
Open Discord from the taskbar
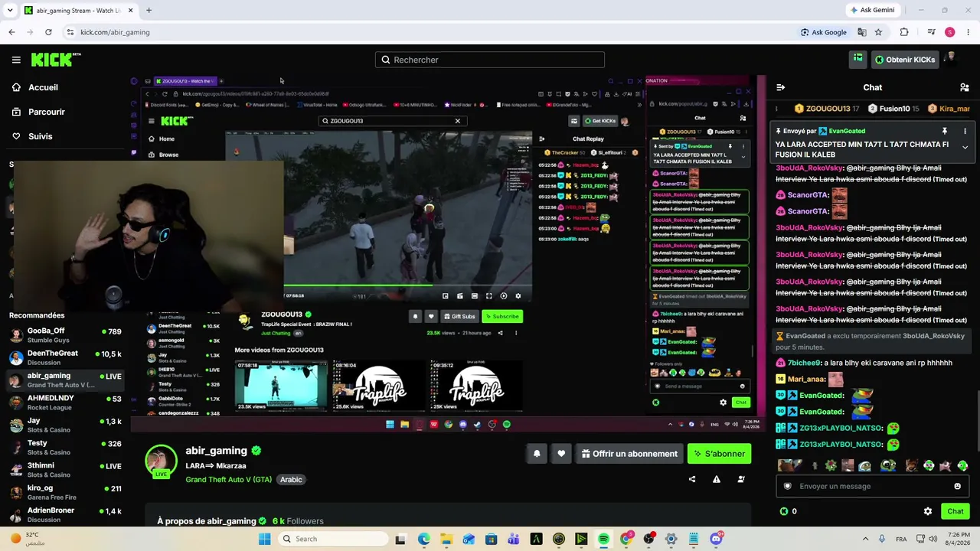tap(716, 539)
